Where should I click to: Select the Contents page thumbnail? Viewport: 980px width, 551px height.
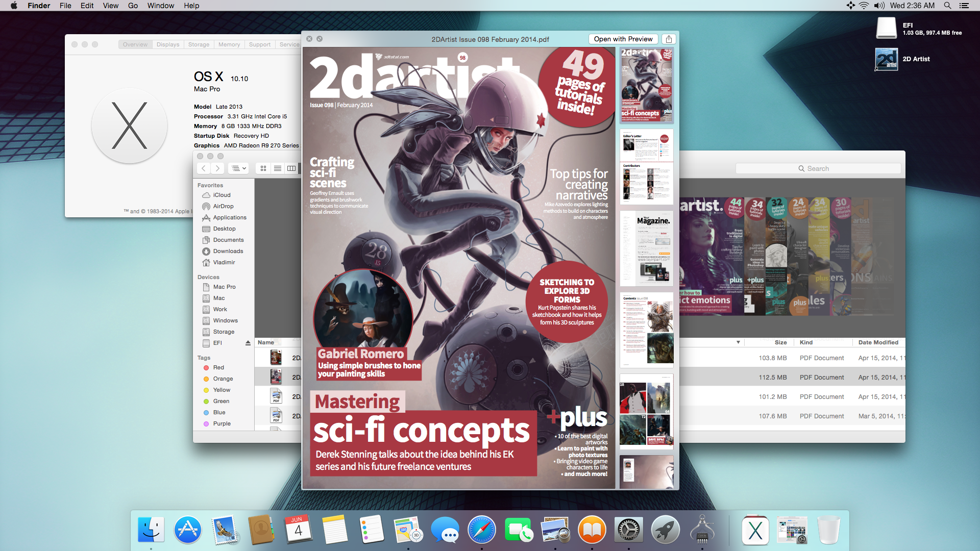[646, 330]
